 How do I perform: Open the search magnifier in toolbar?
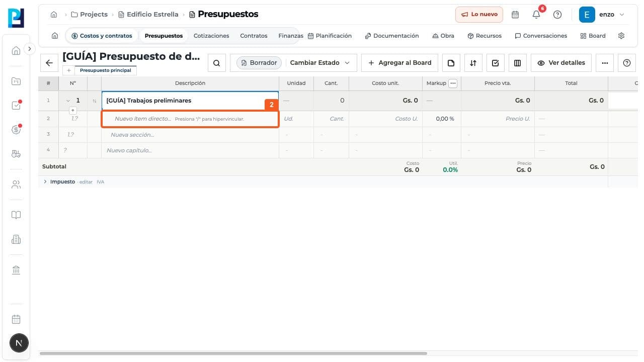coord(216,63)
